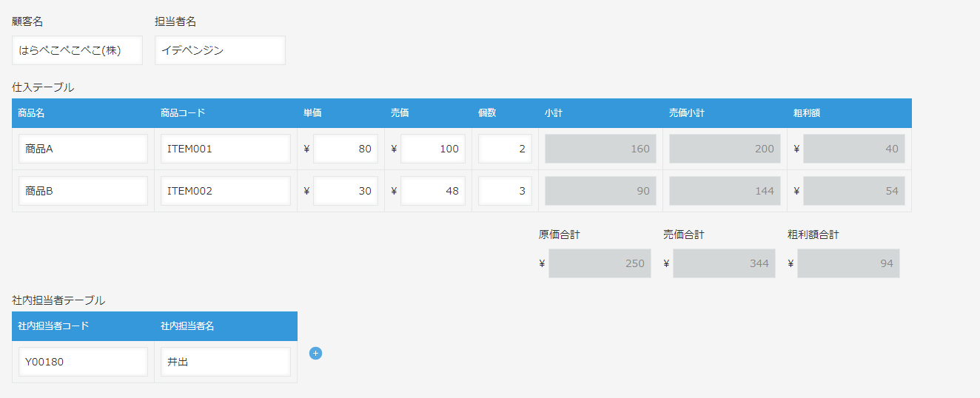Select the 売価小計 value 200
The height and width of the screenshot is (398, 980).
[x=725, y=149]
